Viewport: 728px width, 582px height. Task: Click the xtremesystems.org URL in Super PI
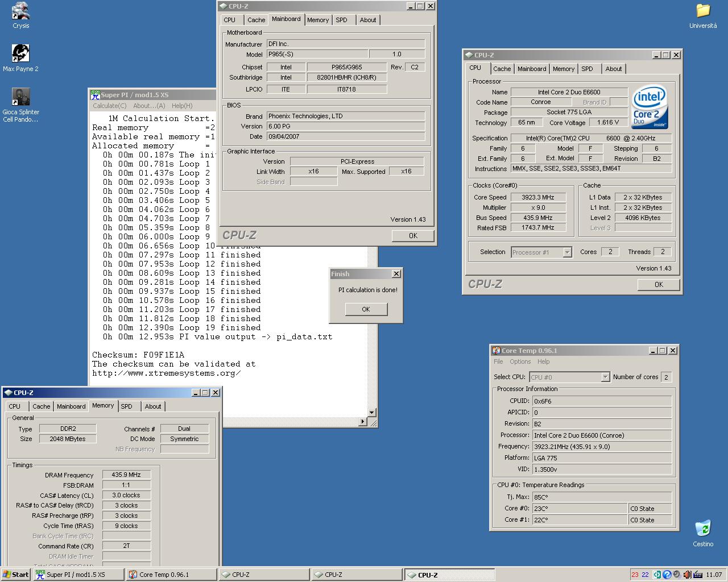click(167, 373)
